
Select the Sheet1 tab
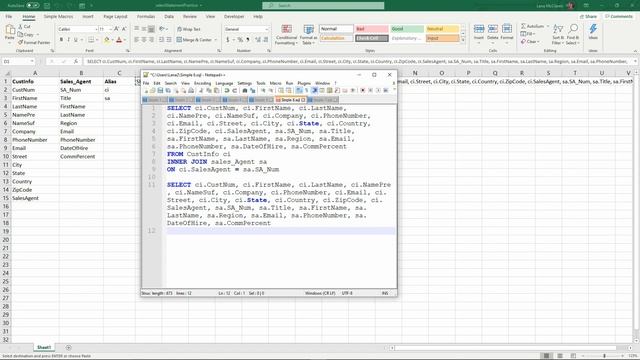[x=44, y=347]
